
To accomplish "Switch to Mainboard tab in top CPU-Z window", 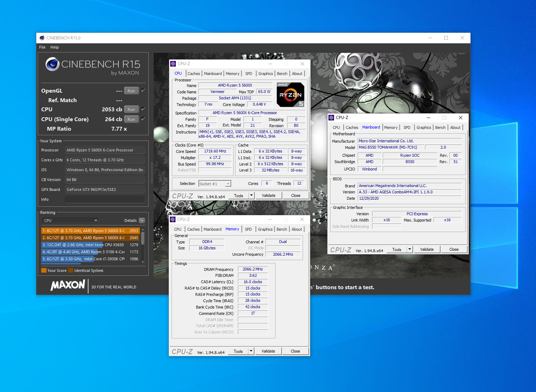I will 213,74.
